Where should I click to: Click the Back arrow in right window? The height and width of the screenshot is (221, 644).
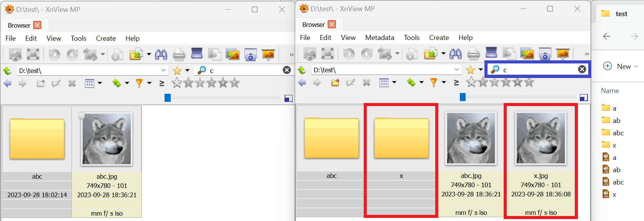click(x=302, y=83)
